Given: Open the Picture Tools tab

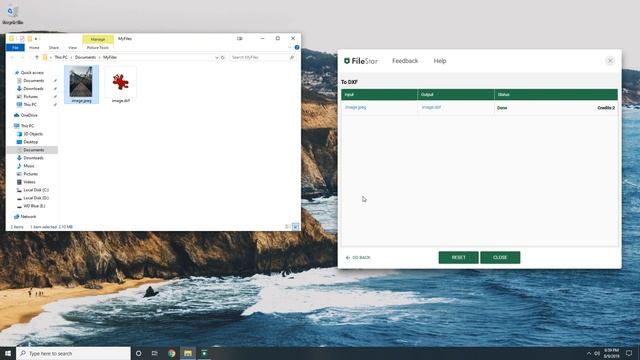Looking at the screenshot, I should 98,48.
